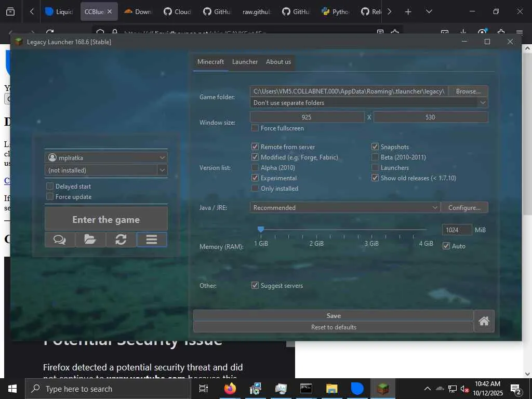This screenshot has width=532, height=399.
Task: Click Browse... for game folder
Action: 468,91
